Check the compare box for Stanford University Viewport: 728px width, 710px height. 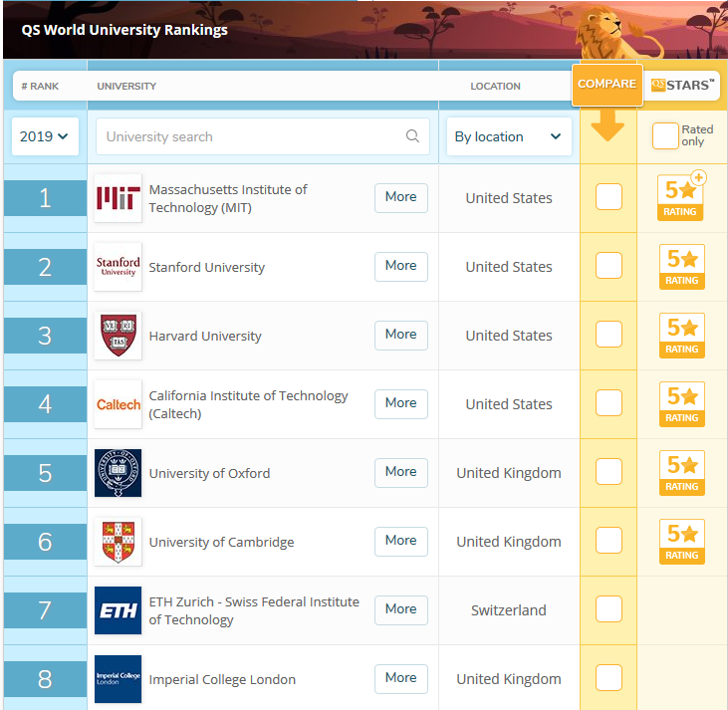click(608, 266)
